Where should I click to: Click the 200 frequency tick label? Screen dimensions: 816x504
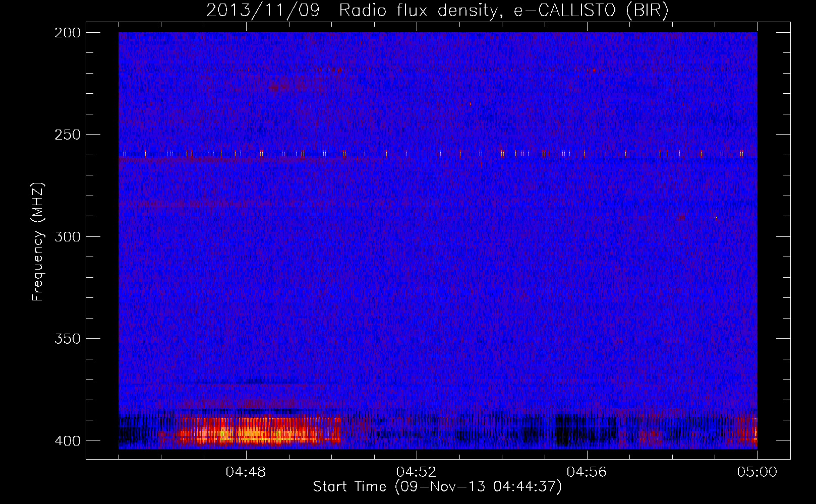[68, 33]
